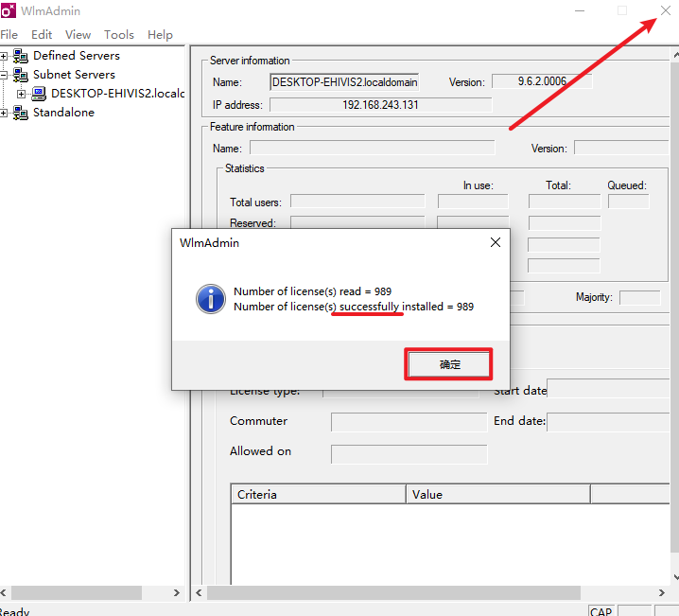Open the File menu
This screenshot has width=679, height=616.
click(x=9, y=35)
